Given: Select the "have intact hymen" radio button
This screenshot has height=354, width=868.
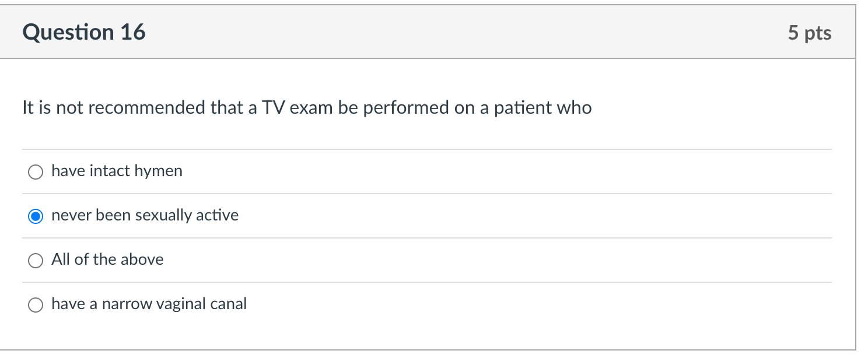Looking at the screenshot, I should 36,171.
